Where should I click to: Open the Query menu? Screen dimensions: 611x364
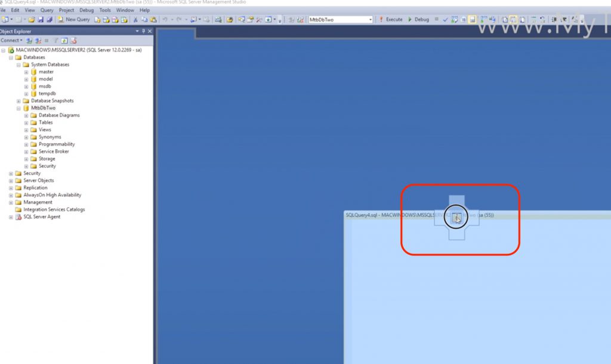coord(47,10)
